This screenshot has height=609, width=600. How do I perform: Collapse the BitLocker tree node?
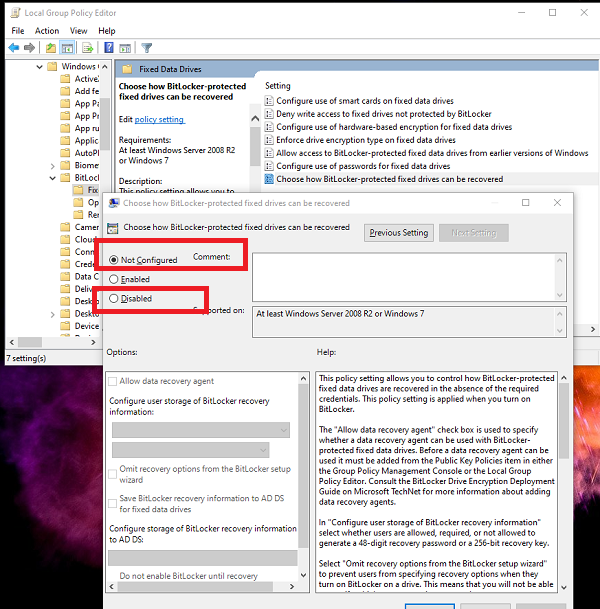pyautogui.click(x=52, y=178)
